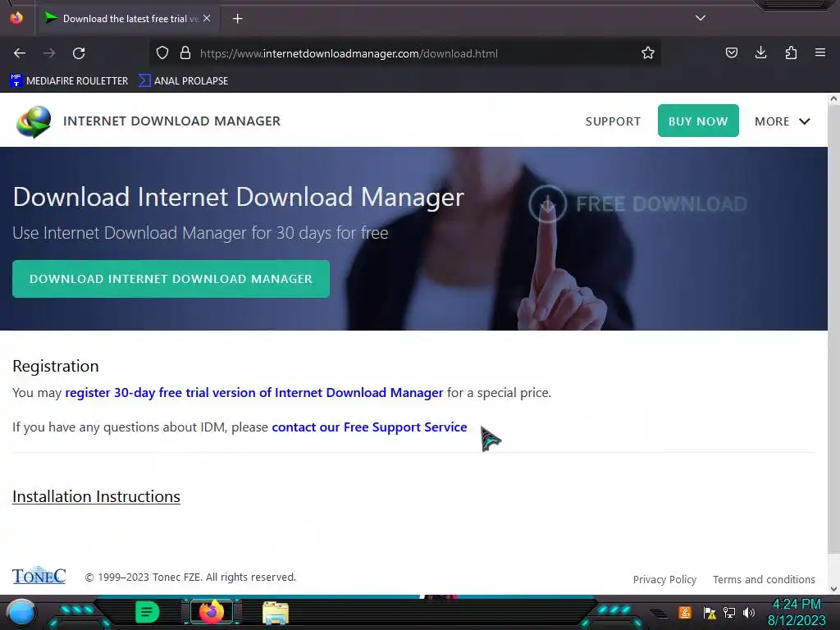The image size is (840, 630).
Task: Click the network tray icon
Action: click(729, 612)
